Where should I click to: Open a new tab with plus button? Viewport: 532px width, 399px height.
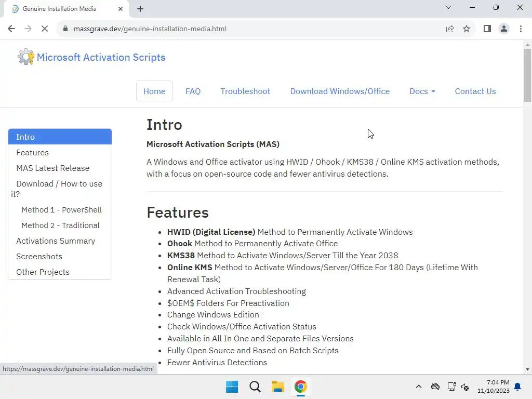click(x=140, y=9)
